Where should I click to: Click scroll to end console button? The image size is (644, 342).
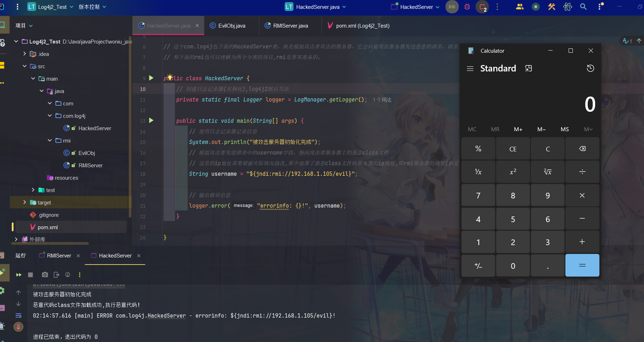click(x=18, y=326)
